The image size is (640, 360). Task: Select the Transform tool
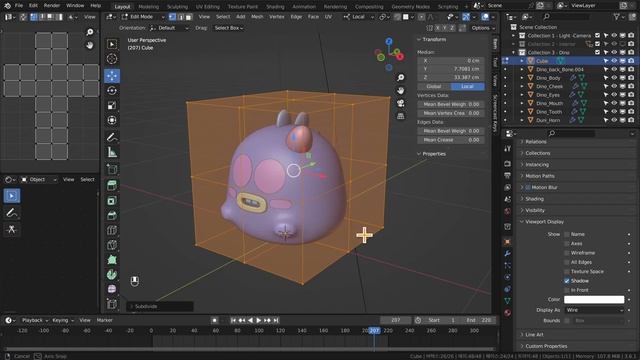(x=112, y=120)
